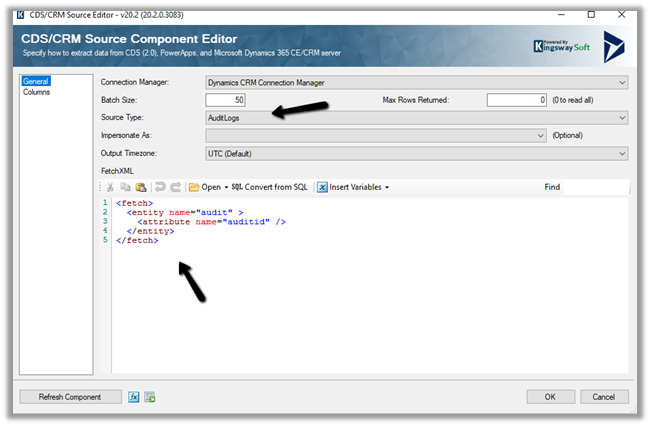The image size is (650, 426).
Task: Select the General page in left panel
Action: [36, 81]
